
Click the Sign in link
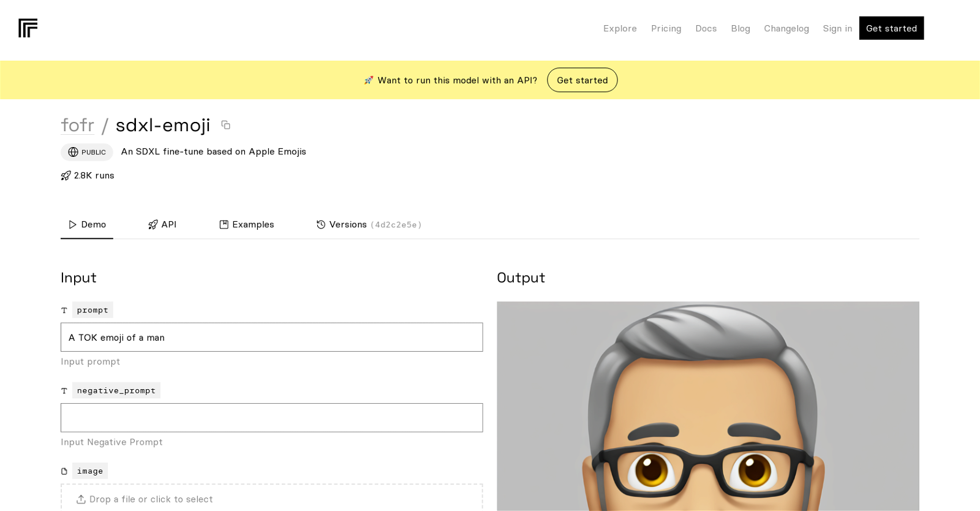click(x=837, y=29)
